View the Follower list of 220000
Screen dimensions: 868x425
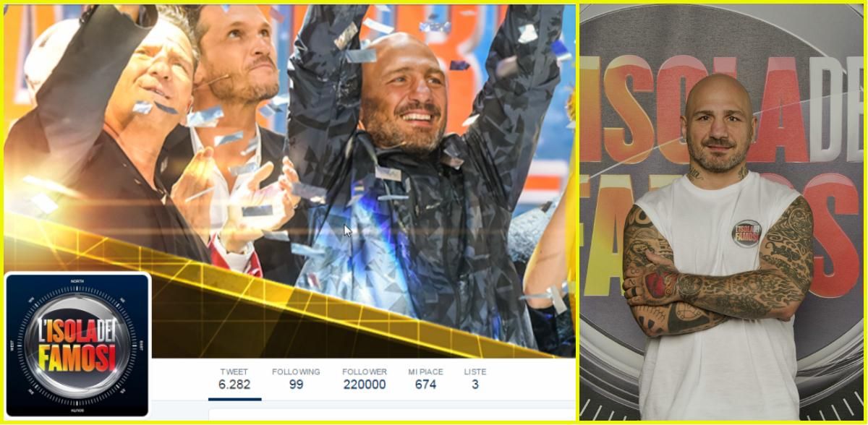(x=365, y=379)
